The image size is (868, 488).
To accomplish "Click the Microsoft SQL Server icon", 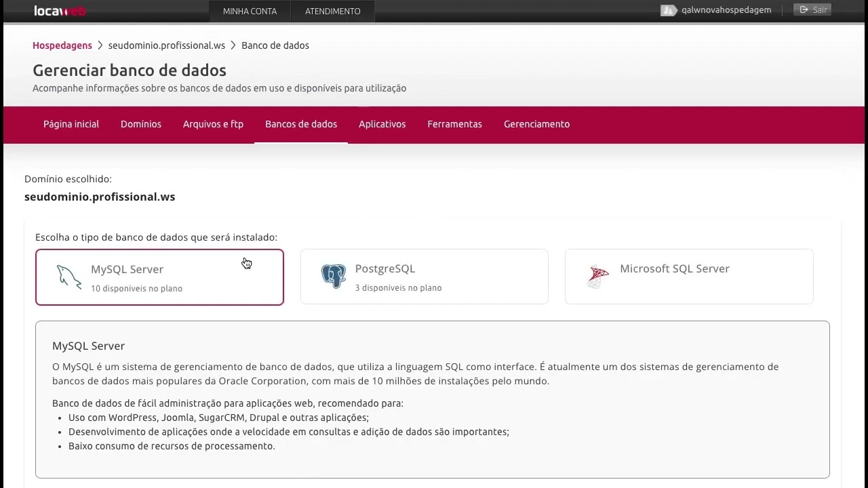I will pos(598,277).
